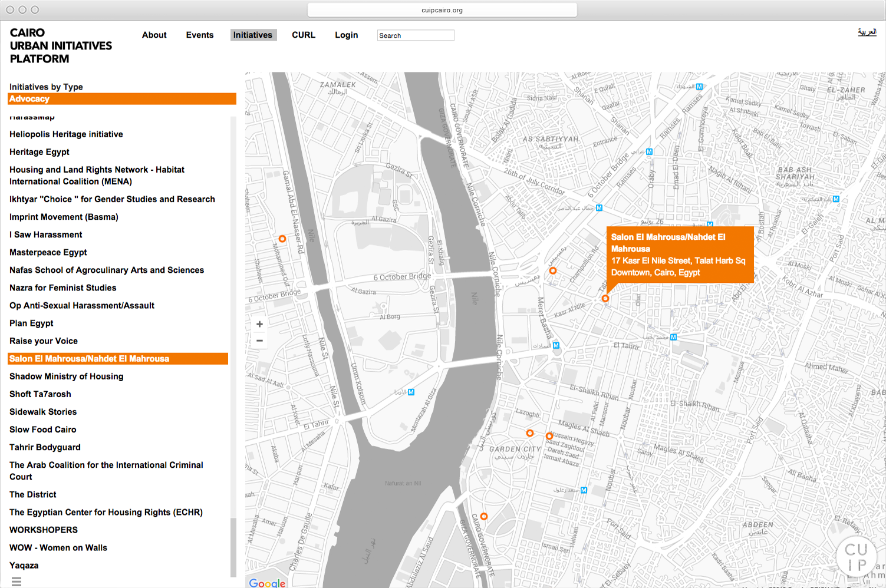Select Plan Egypt in the list

pyautogui.click(x=31, y=323)
